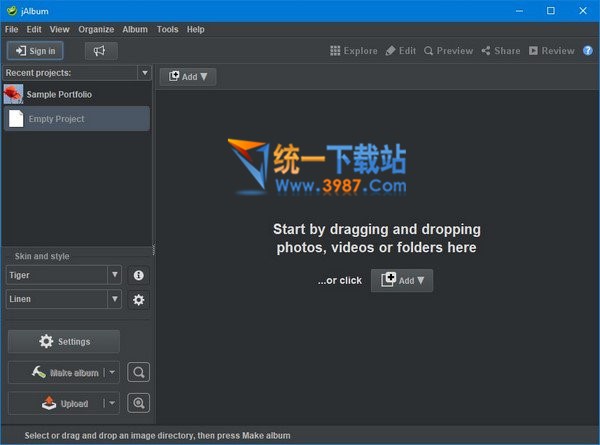
Task: Open the File menu
Action: coord(11,29)
